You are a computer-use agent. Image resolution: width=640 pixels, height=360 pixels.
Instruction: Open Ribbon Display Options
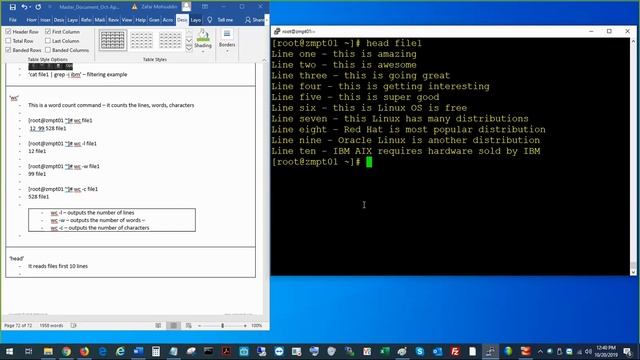coord(205,7)
